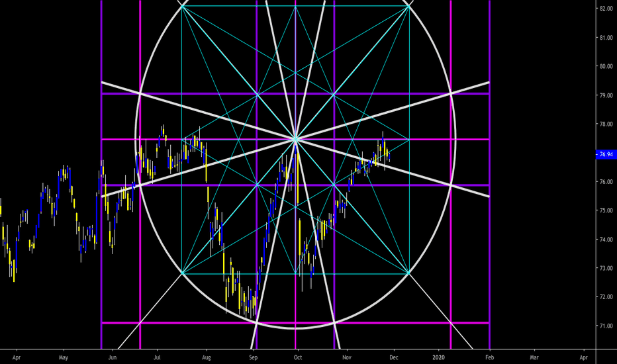Click the Mar label on time axis
617x364 pixels.
[x=534, y=357]
